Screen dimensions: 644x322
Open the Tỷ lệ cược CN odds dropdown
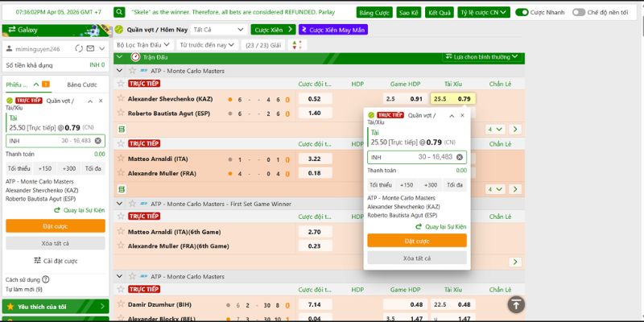pyautogui.click(x=482, y=13)
